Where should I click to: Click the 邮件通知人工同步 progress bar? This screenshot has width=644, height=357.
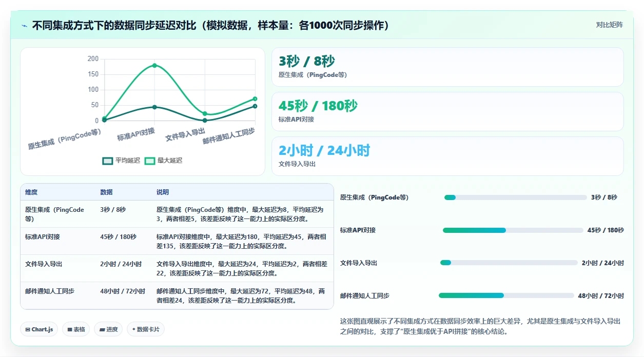(506, 295)
